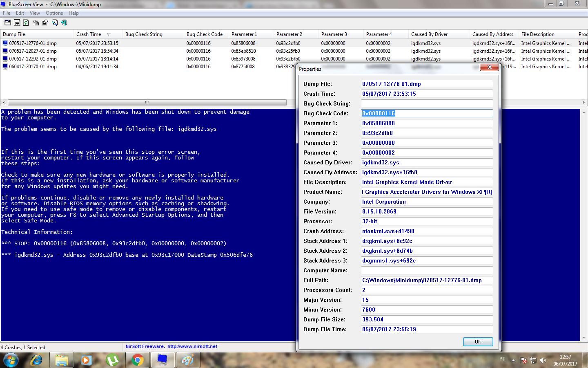
Task: Click the empty Bug Check String field
Action: click(x=427, y=103)
